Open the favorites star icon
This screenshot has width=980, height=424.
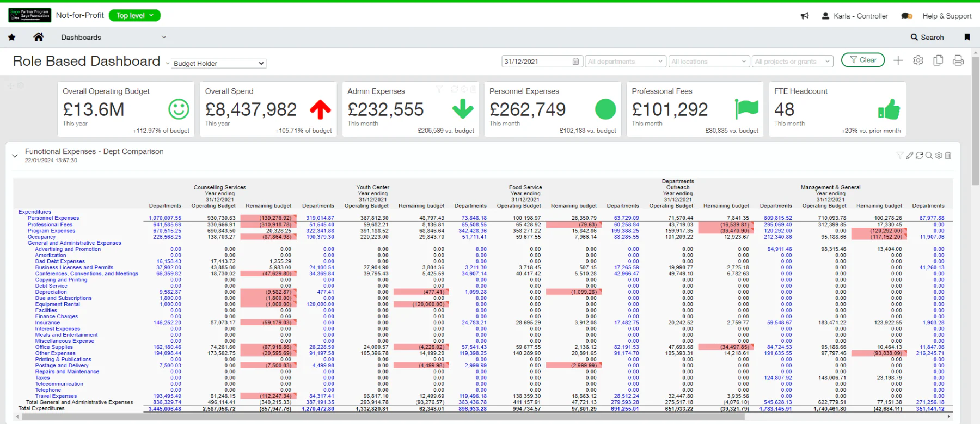(x=12, y=37)
